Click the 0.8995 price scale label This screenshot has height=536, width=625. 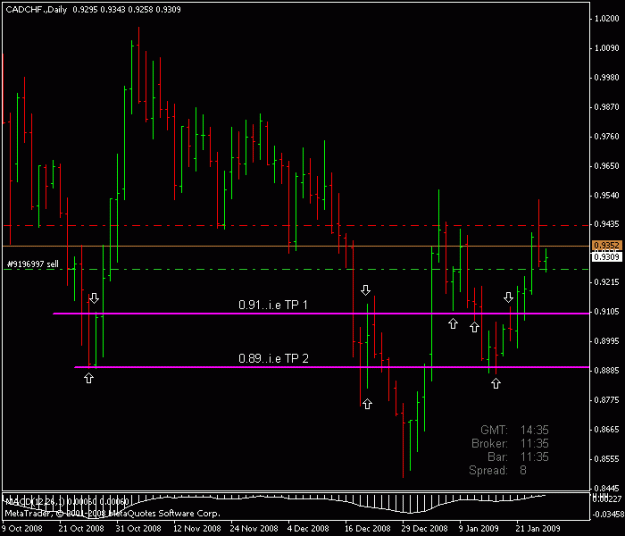[607, 341]
